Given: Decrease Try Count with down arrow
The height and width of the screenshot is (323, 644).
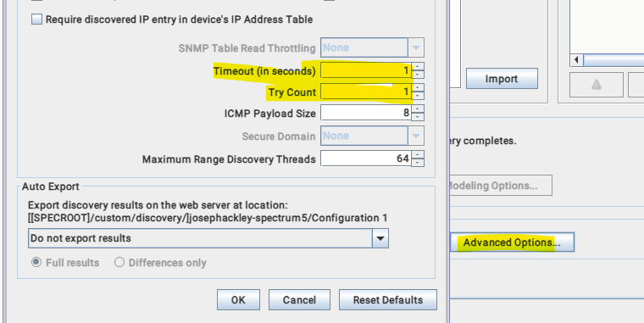Looking at the screenshot, I should pos(418,96).
